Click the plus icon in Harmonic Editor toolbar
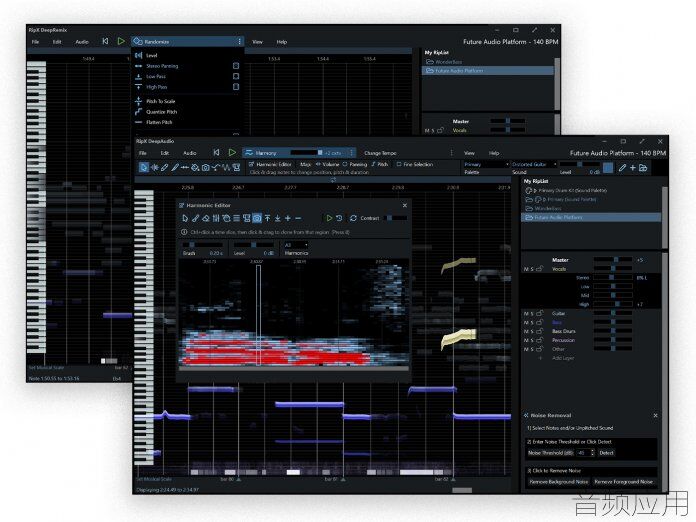 (288, 218)
